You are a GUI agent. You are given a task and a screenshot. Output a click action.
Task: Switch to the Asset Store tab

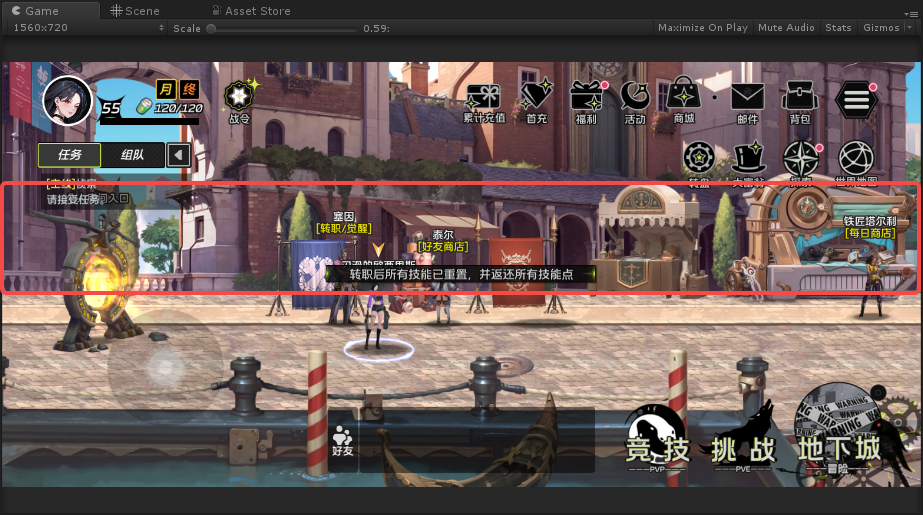[251, 11]
